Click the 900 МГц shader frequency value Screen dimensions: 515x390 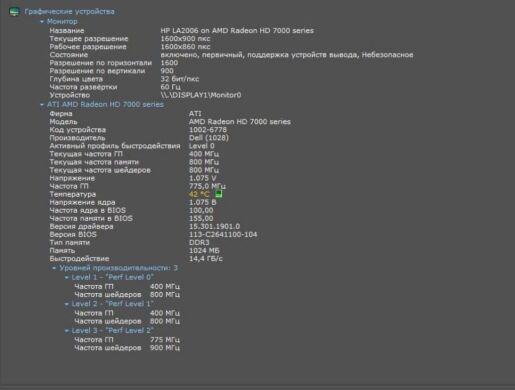(x=165, y=348)
